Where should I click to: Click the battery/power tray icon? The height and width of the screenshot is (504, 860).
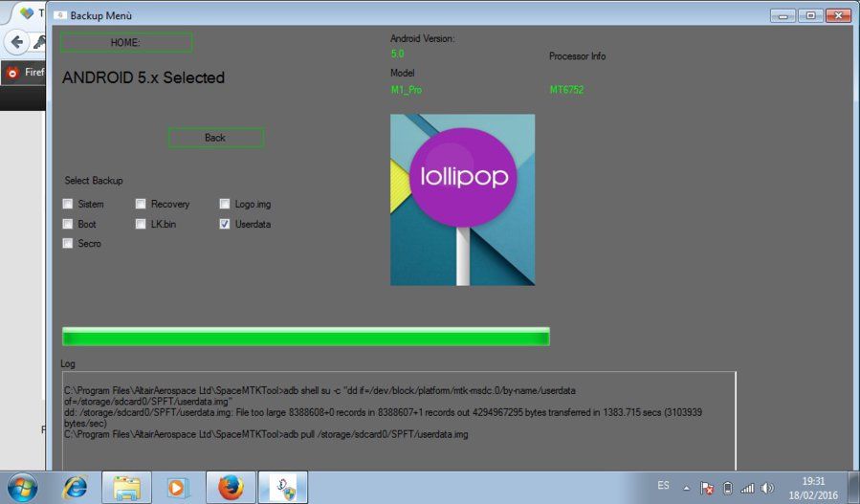click(728, 488)
